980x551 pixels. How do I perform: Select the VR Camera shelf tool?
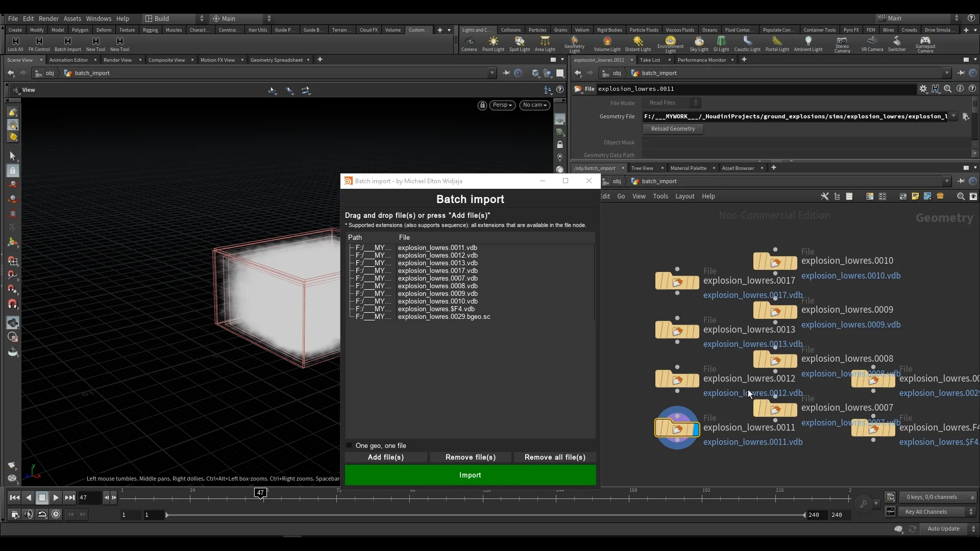(872, 44)
